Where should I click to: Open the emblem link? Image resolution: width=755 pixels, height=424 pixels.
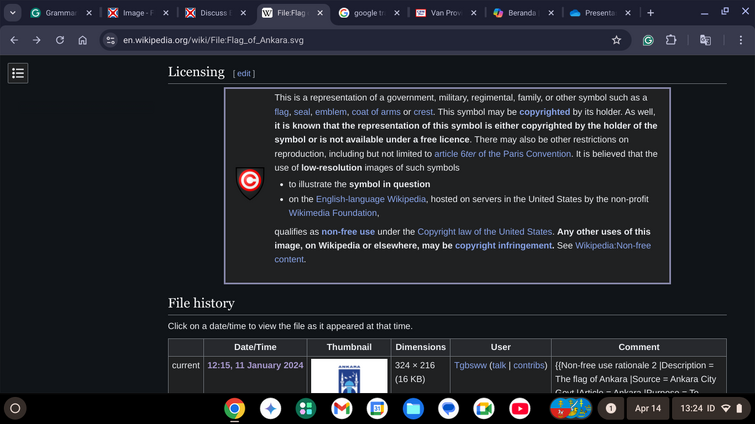(x=331, y=112)
